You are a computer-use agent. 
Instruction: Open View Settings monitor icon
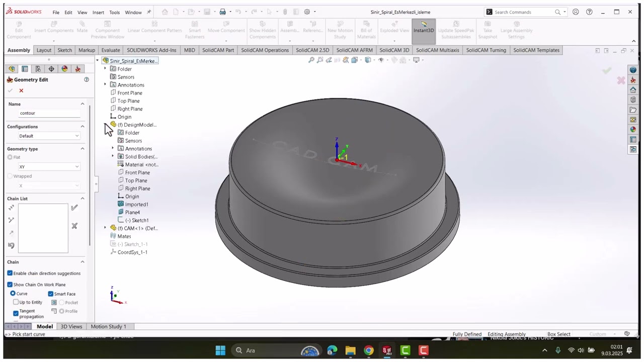(416, 60)
